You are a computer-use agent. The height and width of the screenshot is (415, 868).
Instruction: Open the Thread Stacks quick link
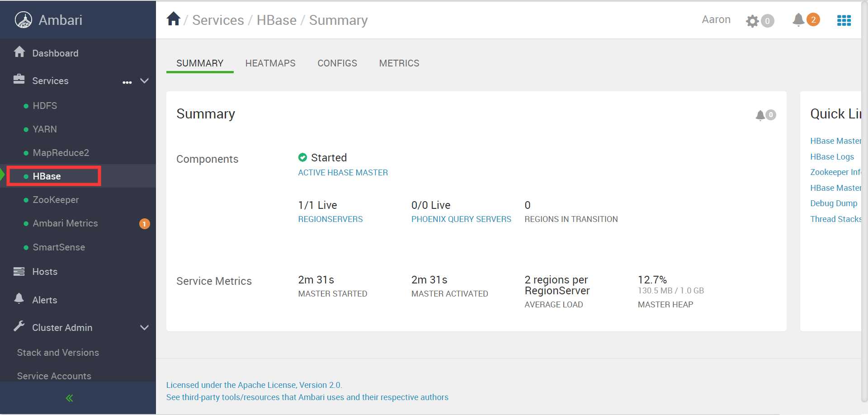tap(835, 219)
